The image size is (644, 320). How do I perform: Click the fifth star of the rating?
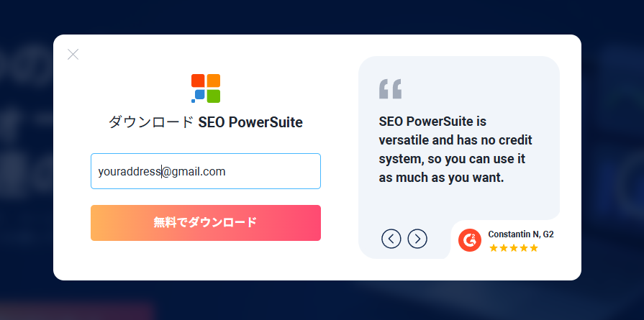pos(534,248)
